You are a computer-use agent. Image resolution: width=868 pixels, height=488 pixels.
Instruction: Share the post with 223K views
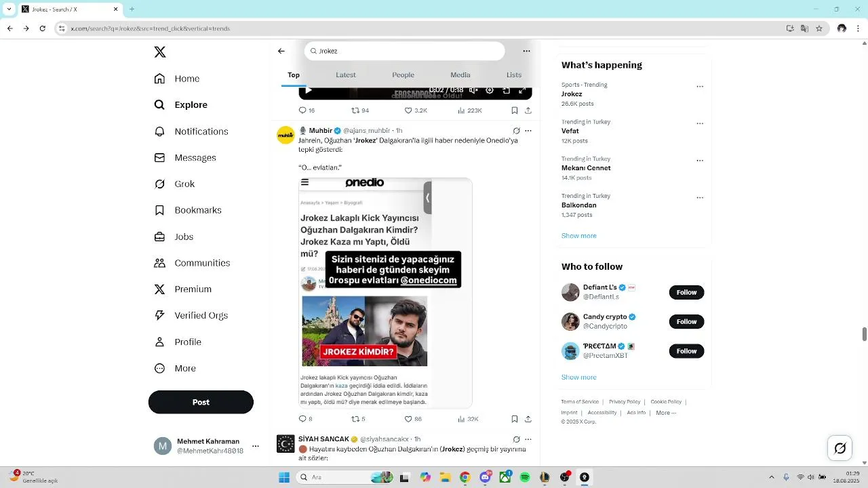tap(528, 110)
